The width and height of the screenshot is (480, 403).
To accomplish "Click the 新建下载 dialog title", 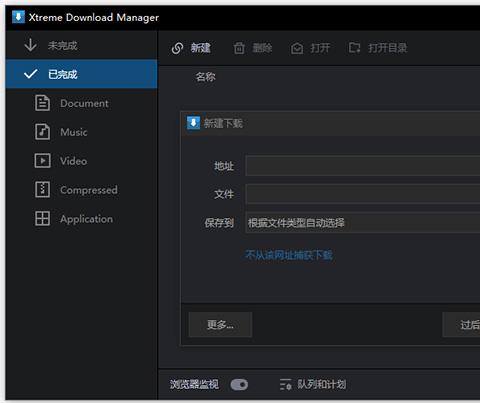I will point(223,124).
